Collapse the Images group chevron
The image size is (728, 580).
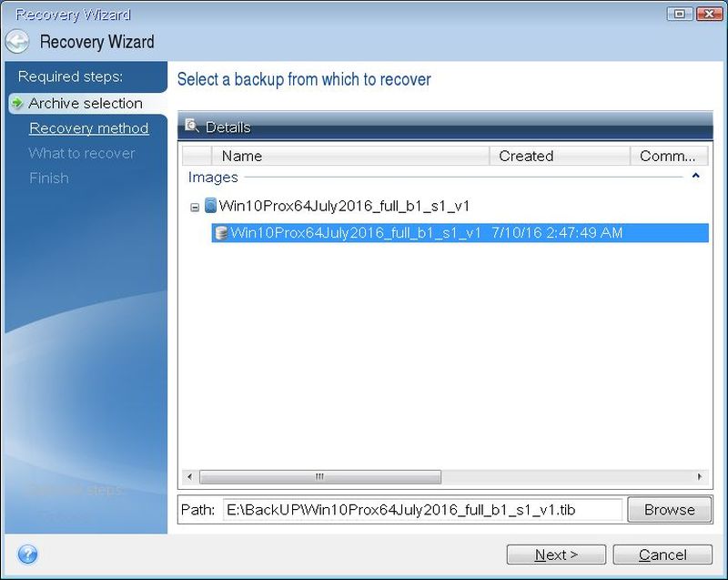point(696,177)
